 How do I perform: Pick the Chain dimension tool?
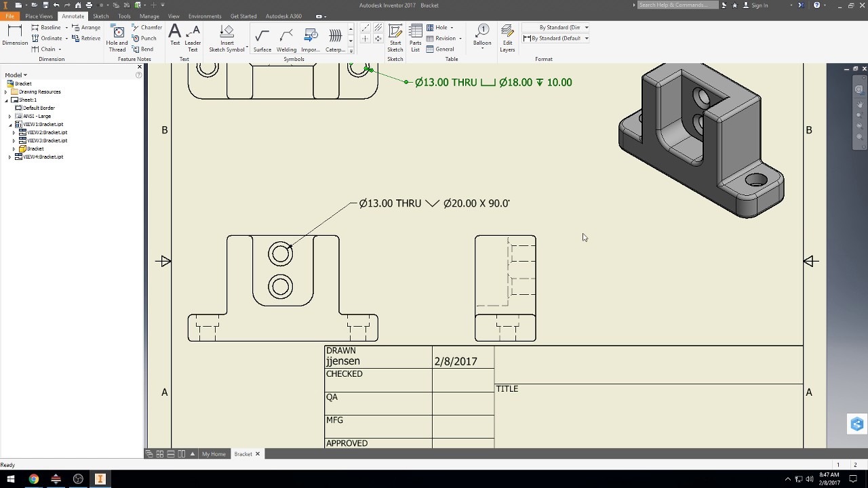(x=43, y=49)
